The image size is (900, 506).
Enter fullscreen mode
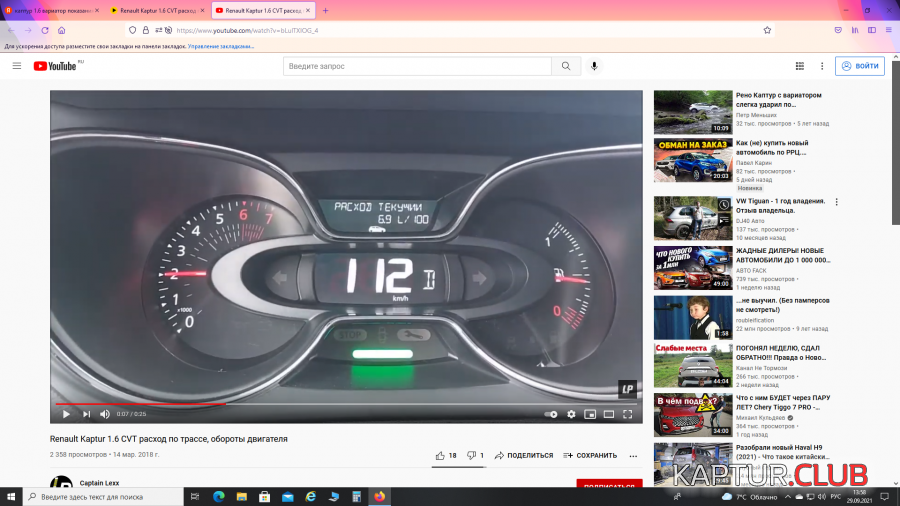pyautogui.click(x=628, y=414)
